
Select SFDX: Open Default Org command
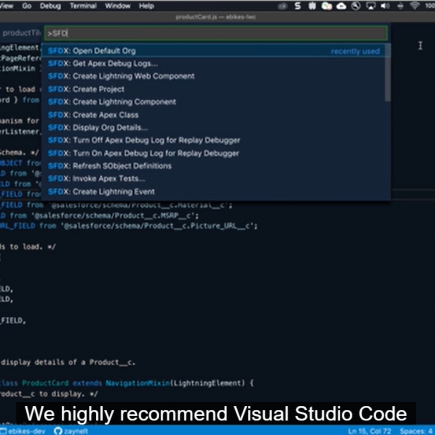(216, 51)
